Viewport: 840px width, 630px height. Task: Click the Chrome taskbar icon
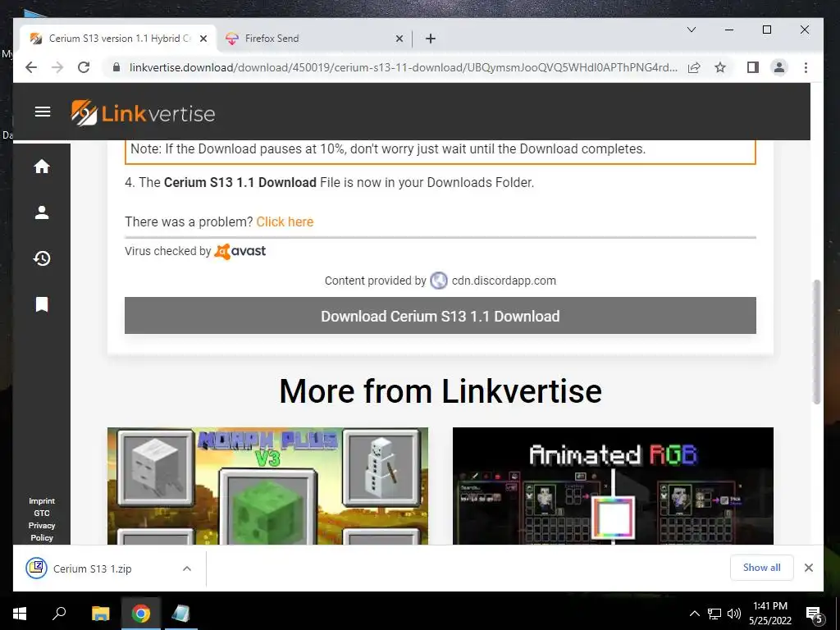[141, 614]
